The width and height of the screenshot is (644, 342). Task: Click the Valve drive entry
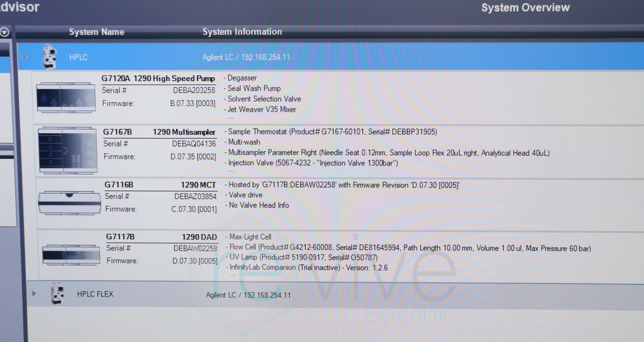pyautogui.click(x=244, y=195)
